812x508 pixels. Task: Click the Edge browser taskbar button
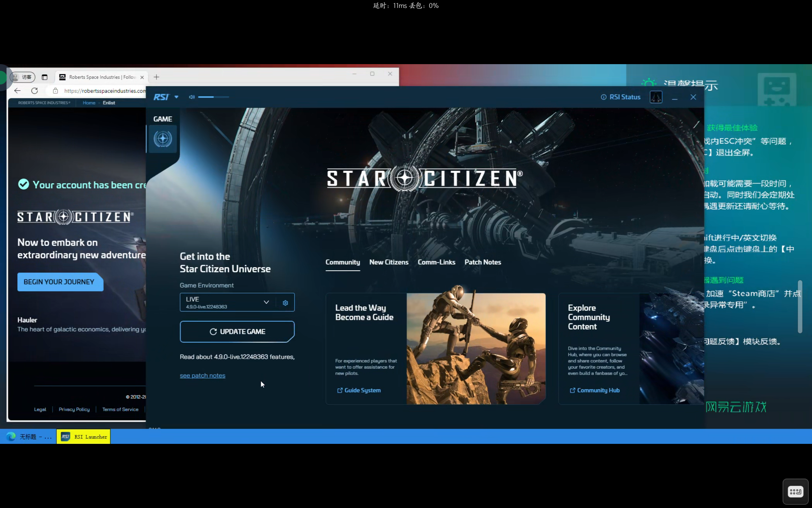(29, 437)
